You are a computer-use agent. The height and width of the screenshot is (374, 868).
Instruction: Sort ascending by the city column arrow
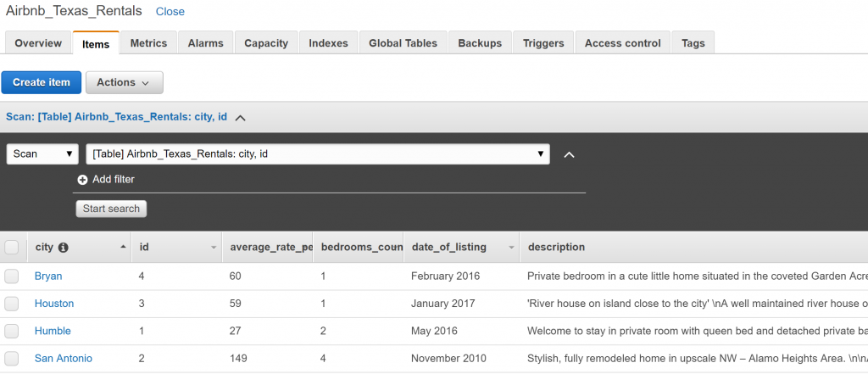(123, 247)
